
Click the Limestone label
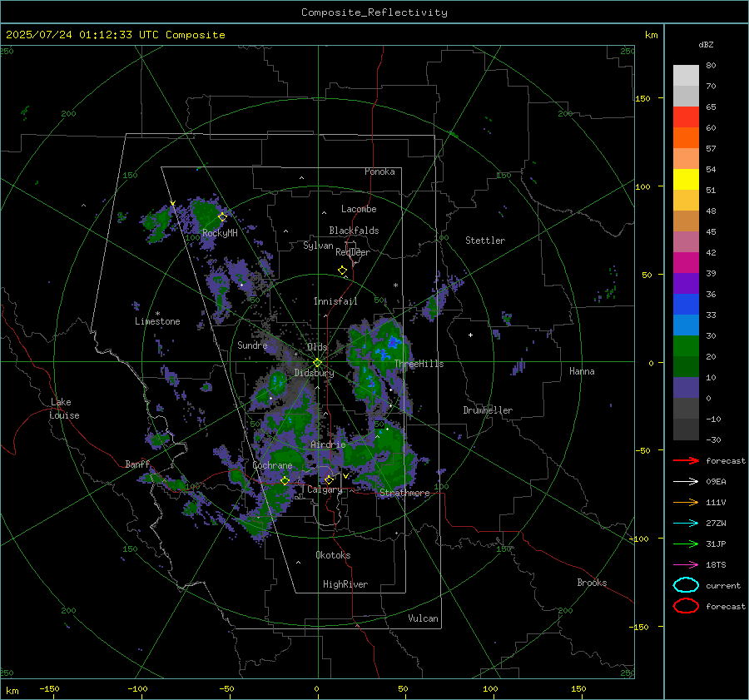pos(157,321)
